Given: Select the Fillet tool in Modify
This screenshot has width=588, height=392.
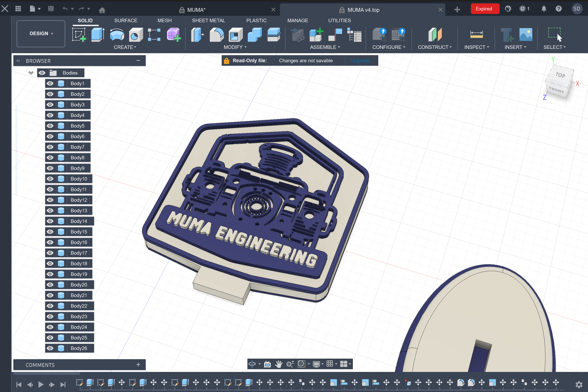Looking at the screenshot, I should [216, 35].
